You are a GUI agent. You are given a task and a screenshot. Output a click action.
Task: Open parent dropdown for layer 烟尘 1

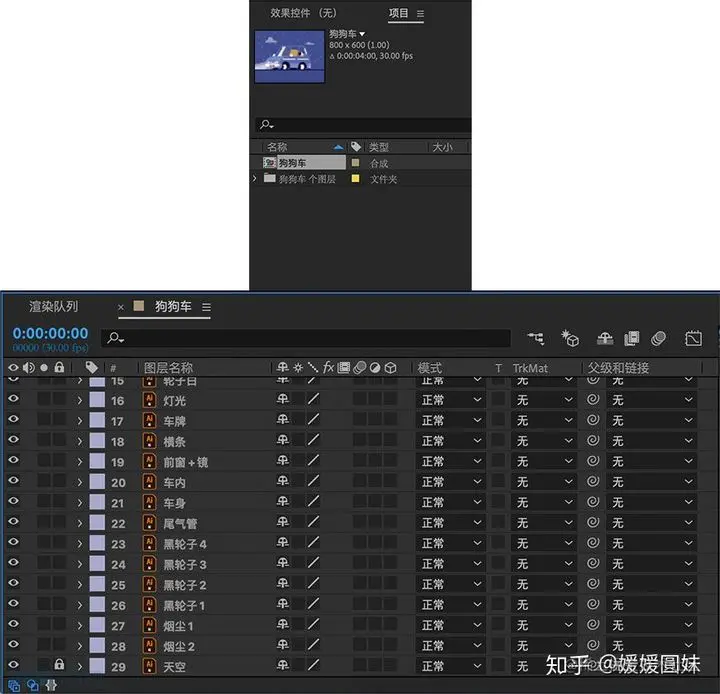pos(651,625)
